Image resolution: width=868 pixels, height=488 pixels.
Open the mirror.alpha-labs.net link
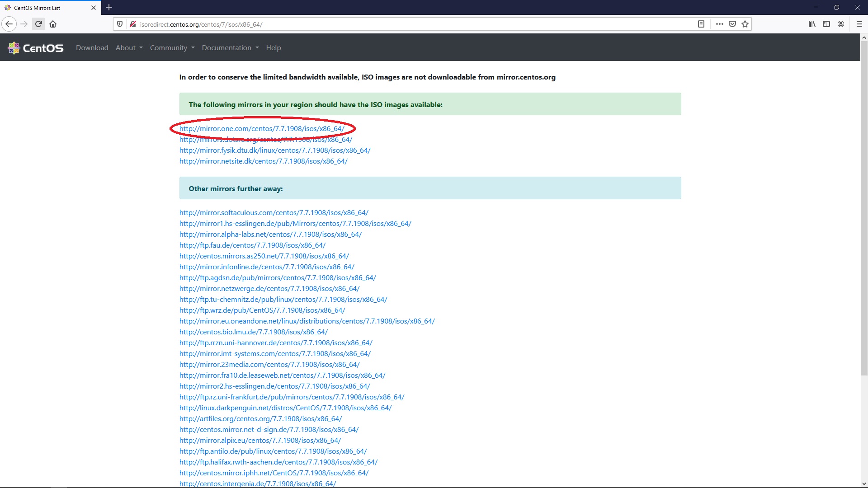(x=270, y=235)
